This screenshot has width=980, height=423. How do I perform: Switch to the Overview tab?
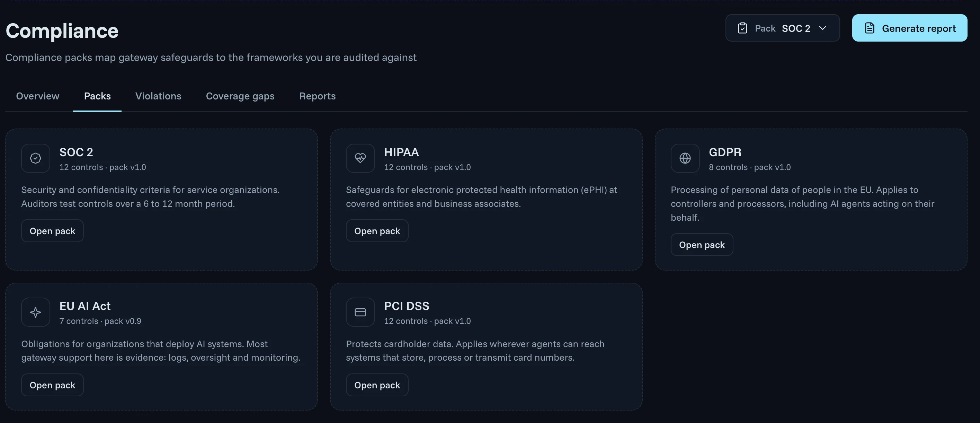tap(38, 96)
